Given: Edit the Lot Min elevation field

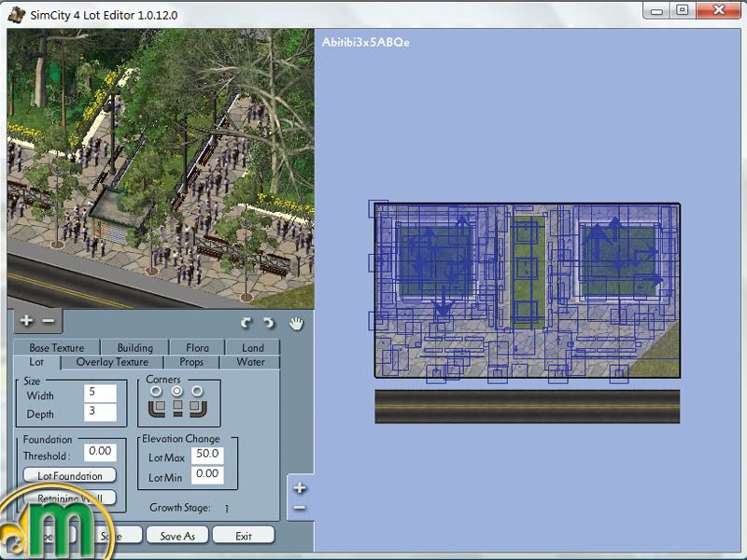Looking at the screenshot, I should tap(207, 475).
